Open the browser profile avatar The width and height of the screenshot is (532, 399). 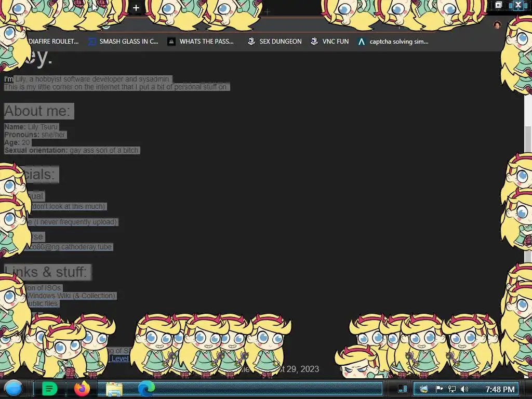(497, 25)
